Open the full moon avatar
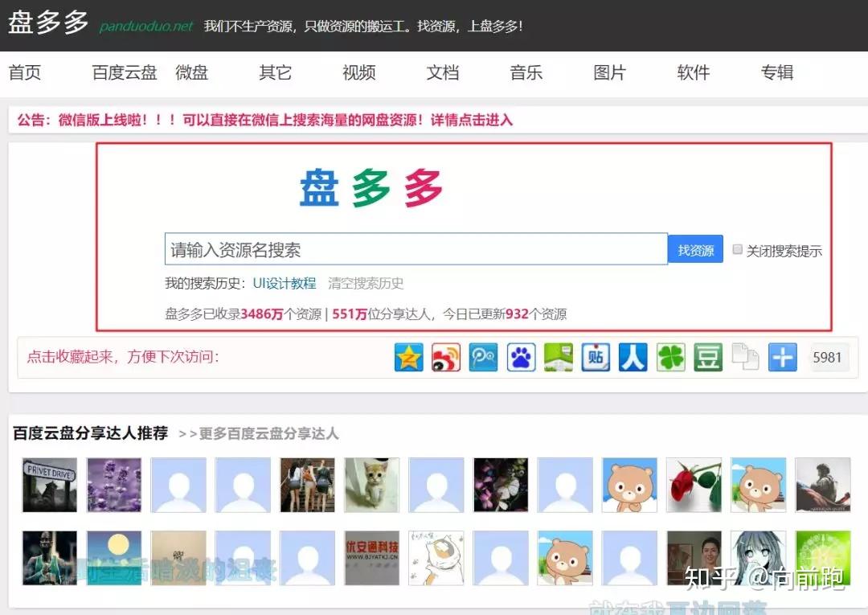The image size is (868, 615). click(114, 558)
